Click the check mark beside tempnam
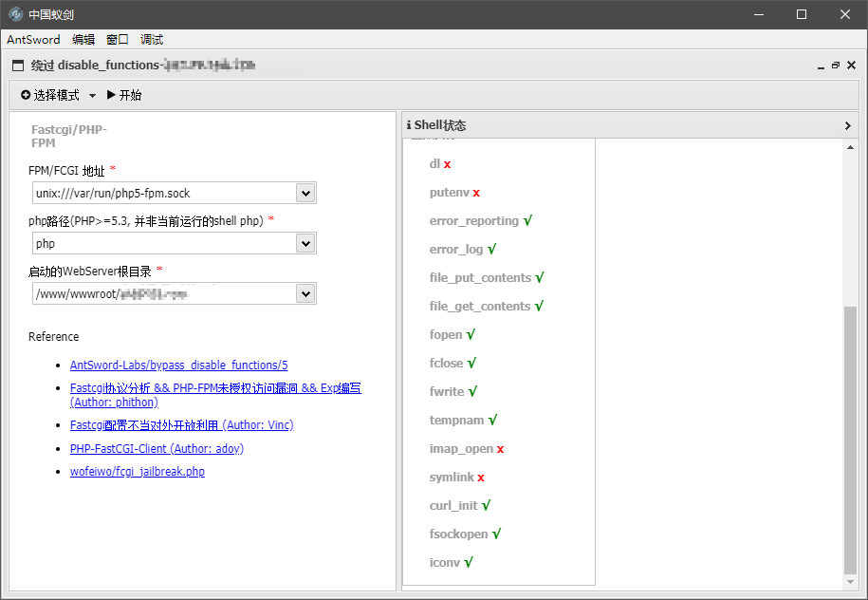 pos(492,420)
